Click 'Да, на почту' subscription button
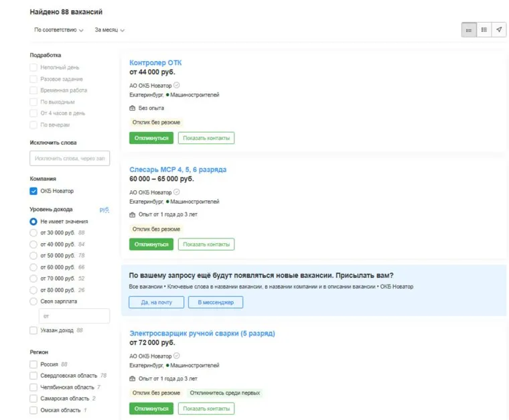Image resolution: width=509 pixels, height=420 pixels. click(x=155, y=303)
